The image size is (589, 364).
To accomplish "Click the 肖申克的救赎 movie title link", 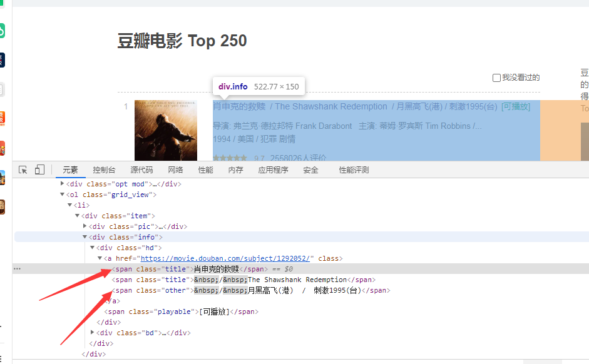I will coord(239,106).
